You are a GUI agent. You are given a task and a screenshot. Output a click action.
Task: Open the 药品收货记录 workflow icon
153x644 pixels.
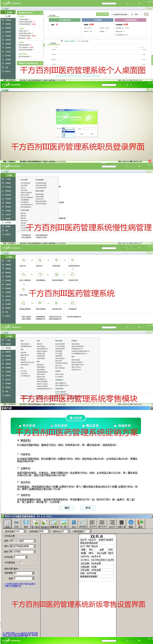[x=72, y=275]
